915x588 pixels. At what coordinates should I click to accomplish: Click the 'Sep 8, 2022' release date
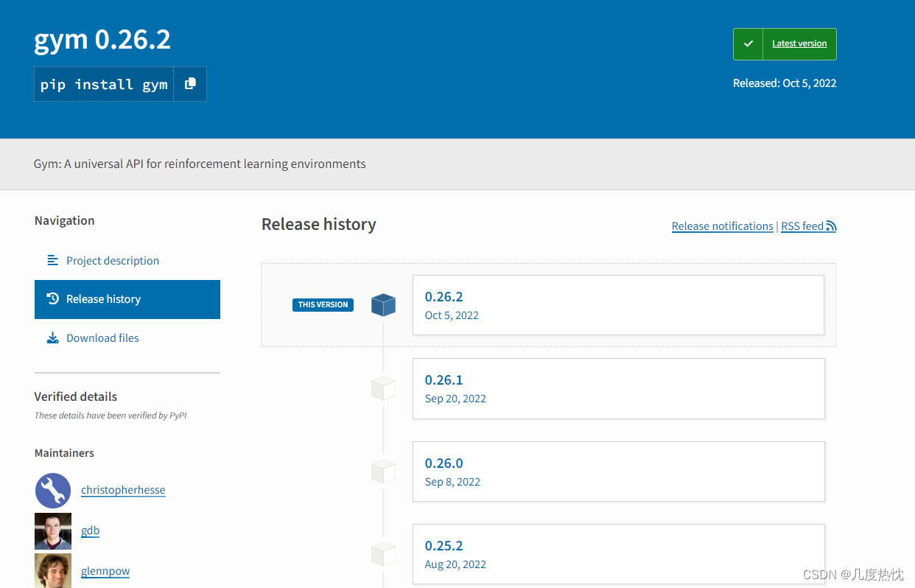click(452, 482)
